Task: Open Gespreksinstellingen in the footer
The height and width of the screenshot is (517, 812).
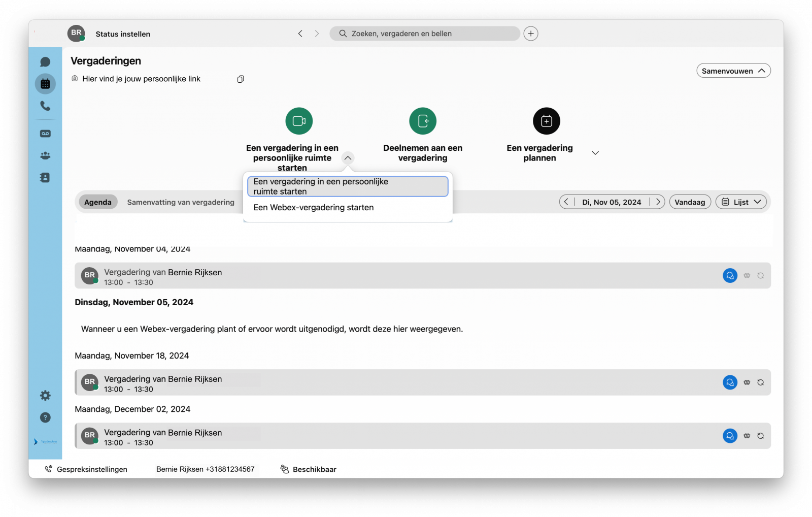Action: point(86,469)
